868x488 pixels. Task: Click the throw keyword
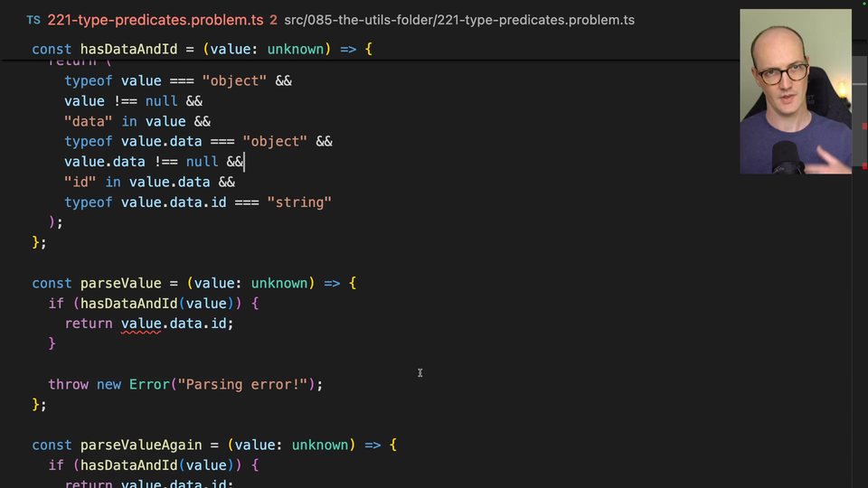point(69,384)
